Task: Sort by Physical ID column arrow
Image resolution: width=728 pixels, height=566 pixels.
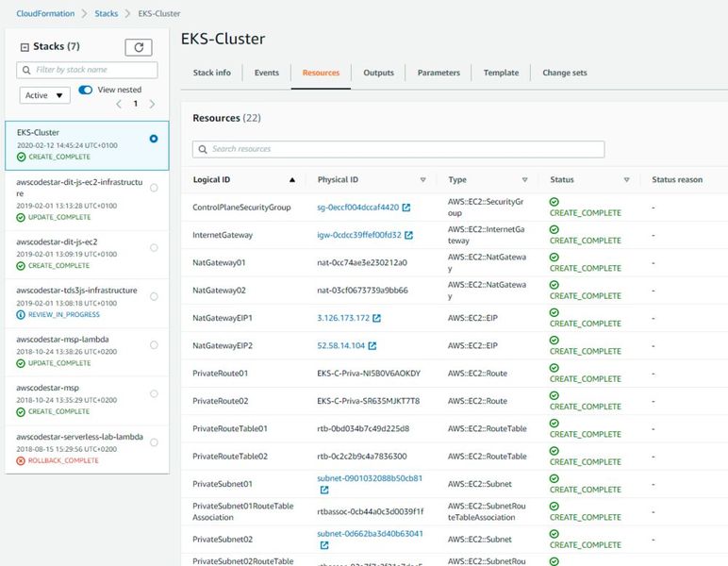Action: (x=423, y=180)
